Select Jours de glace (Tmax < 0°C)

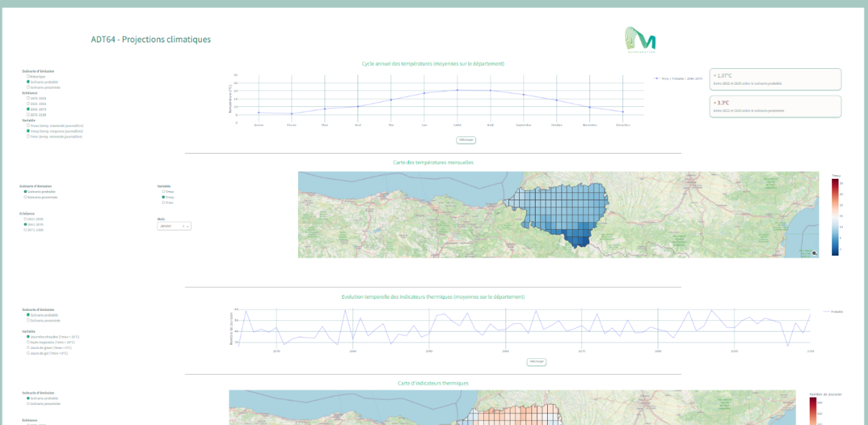[x=28, y=347]
